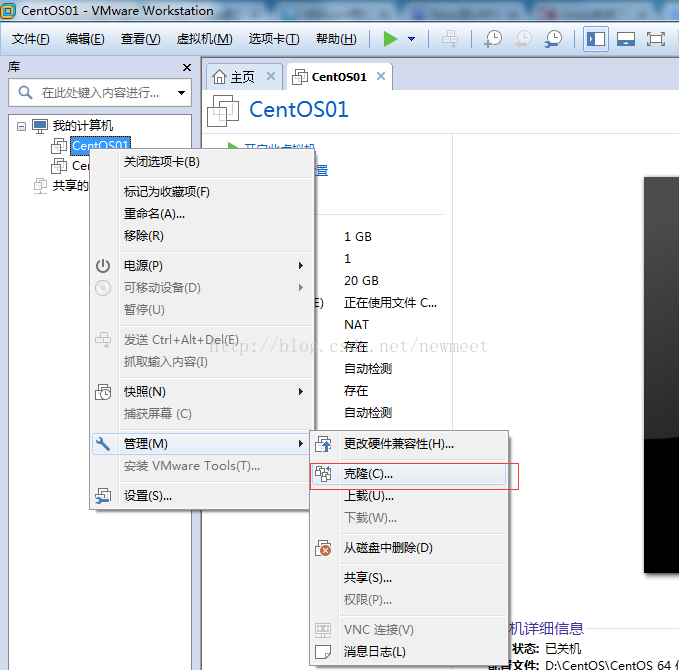
Task: Open the 文件(F) menu
Action: (30, 39)
